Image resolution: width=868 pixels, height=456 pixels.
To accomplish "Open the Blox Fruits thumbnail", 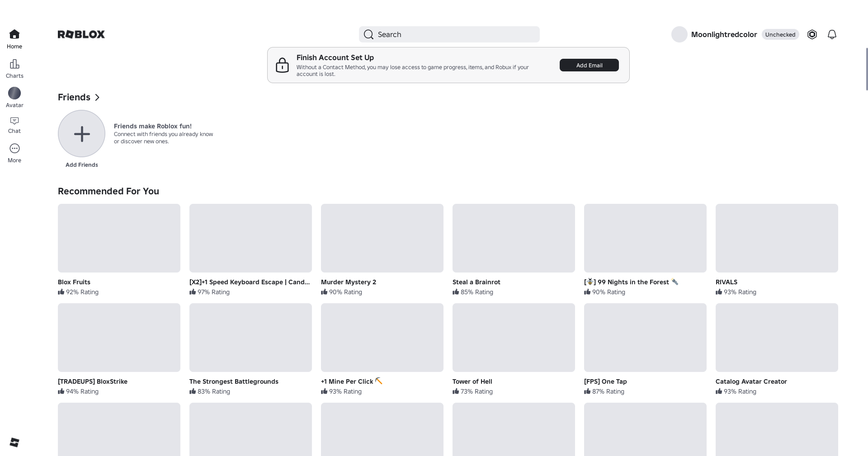I will (x=119, y=238).
